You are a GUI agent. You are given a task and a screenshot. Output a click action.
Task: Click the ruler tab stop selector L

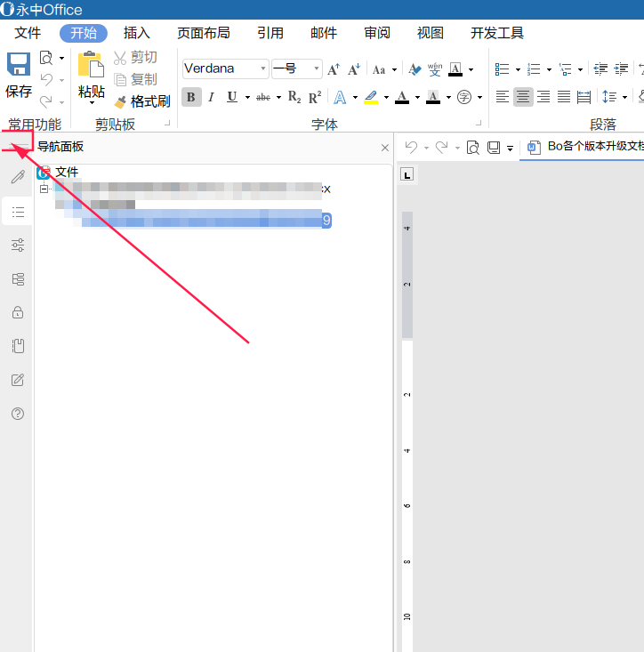coord(407,174)
